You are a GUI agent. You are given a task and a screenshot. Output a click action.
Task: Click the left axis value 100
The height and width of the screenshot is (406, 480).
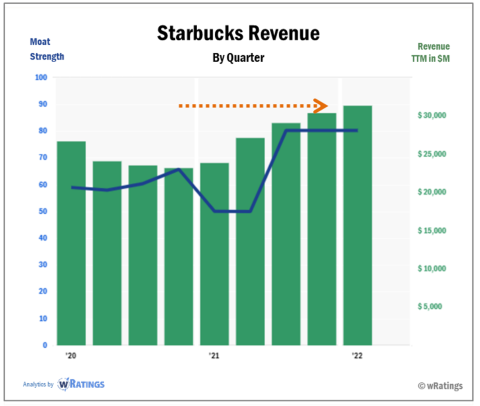(41, 77)
